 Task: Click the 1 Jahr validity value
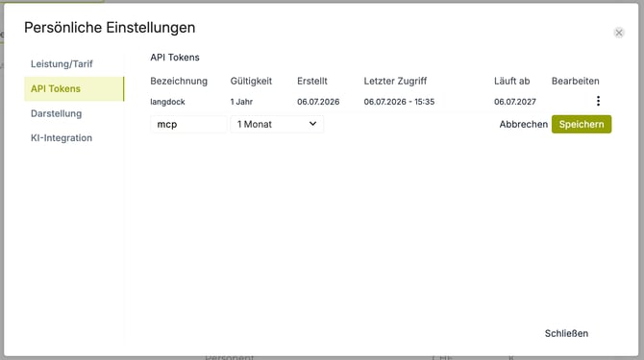point(241,102)
